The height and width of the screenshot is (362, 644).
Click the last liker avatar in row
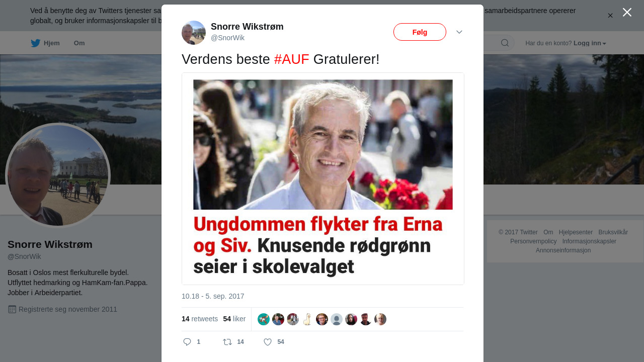[x=380, y=319]
